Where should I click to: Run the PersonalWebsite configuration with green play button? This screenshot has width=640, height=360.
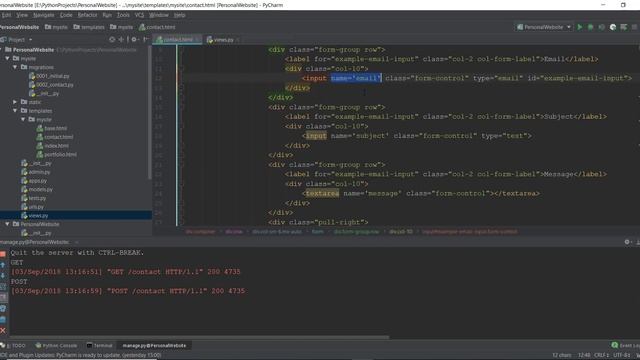pos(580,27)
